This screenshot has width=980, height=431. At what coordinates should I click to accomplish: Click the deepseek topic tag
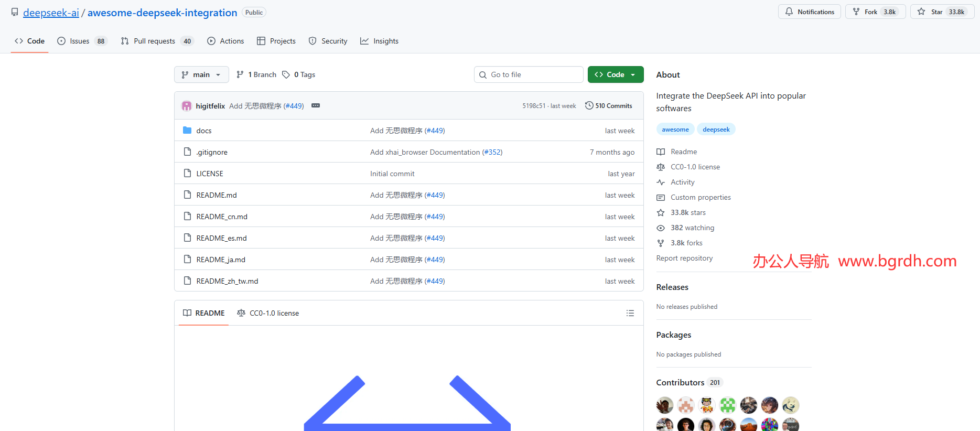pos(716,130)
